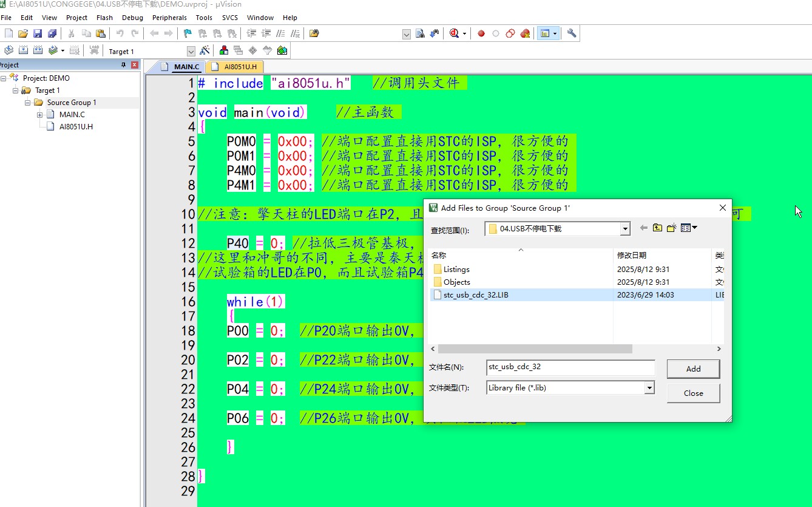Click the Manage Run-Time Environment diamond icon

click(x=252, y=50)
